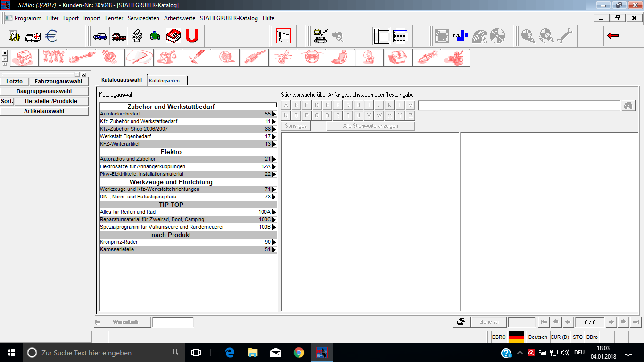This screenshot has width=644, height=362.
Task: Choose the brake disc parts-group icon
Action: [225, 58]
